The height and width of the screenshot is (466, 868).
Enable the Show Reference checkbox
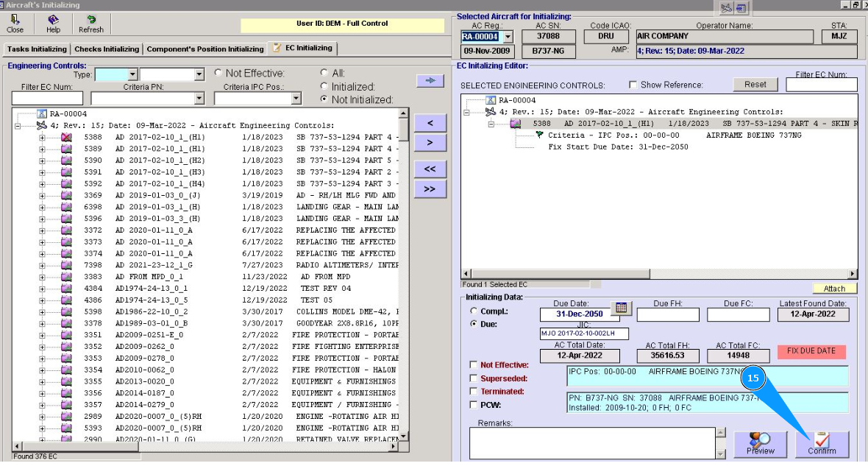pos(633,85)
